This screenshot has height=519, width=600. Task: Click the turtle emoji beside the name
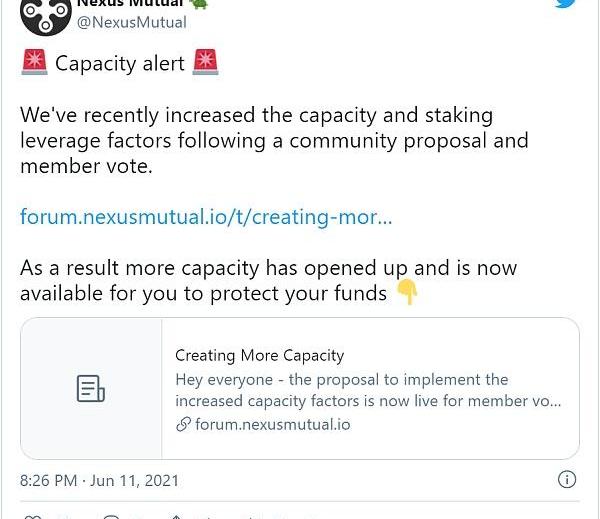(200, 4)
